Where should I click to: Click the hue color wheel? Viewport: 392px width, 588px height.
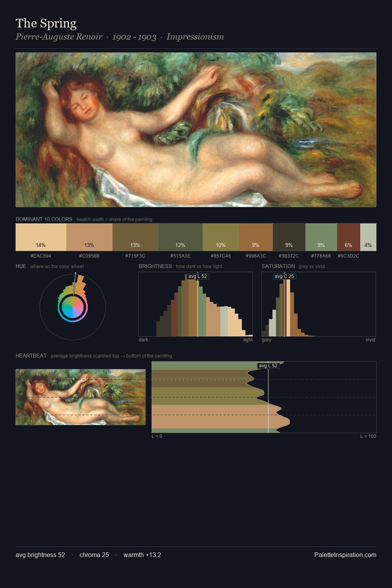tap(73, 307)
